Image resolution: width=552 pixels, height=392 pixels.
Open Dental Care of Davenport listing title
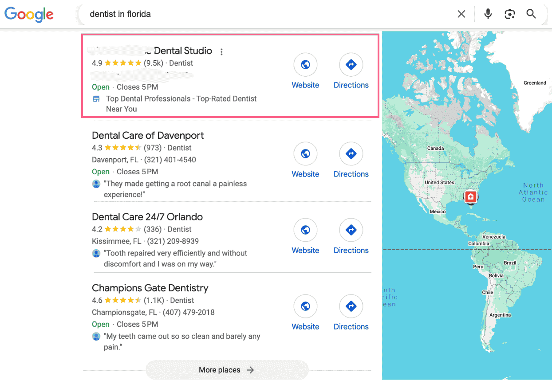(148, 136)
